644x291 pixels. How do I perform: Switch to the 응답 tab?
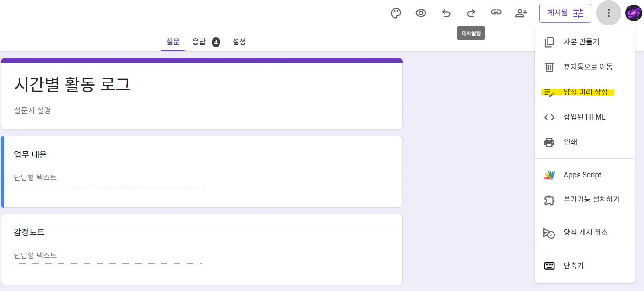pyautogui.click(x=200, y=42)
